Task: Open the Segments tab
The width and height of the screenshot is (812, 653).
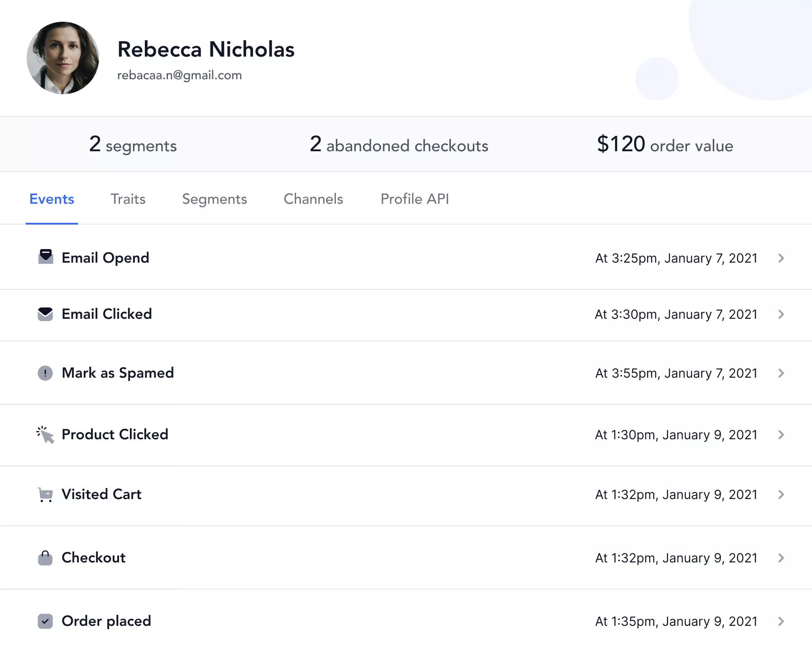Action: tap(215, 199)
